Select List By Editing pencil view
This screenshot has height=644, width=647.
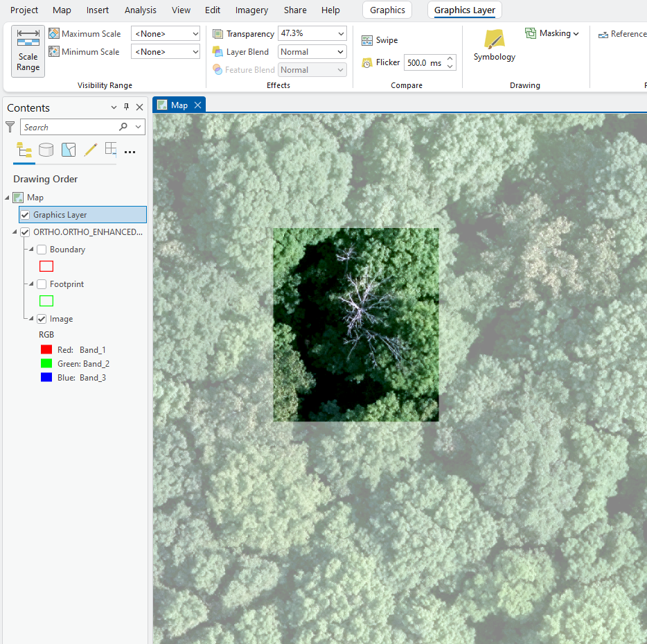coord(90,150)
